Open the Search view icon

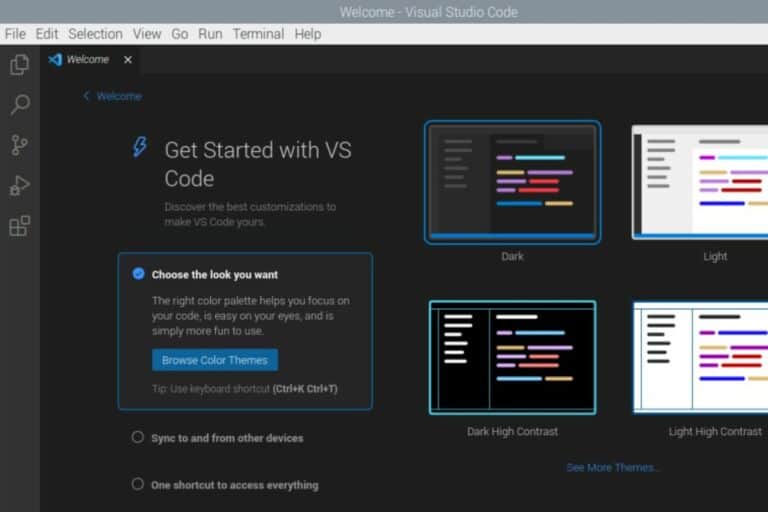(x=20, y=104)
